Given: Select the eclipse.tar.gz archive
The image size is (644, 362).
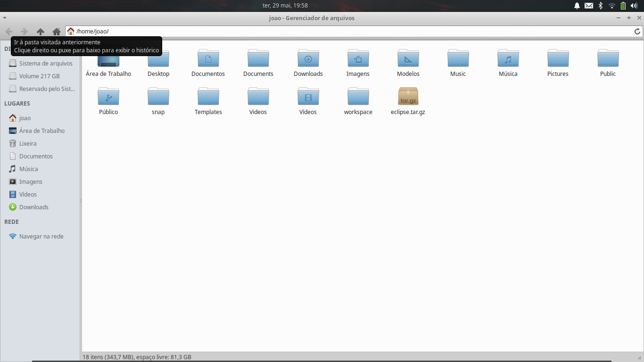Looking at the screenshot, I should tap(408, 101).
